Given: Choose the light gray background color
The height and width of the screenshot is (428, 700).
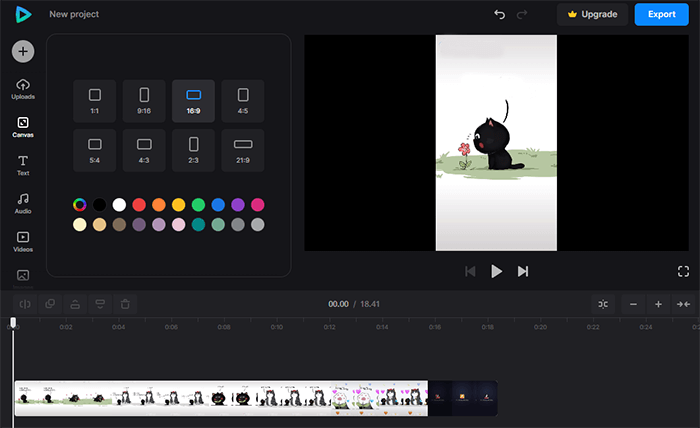Looking at the screenshot, I should [x=258, y=224].
